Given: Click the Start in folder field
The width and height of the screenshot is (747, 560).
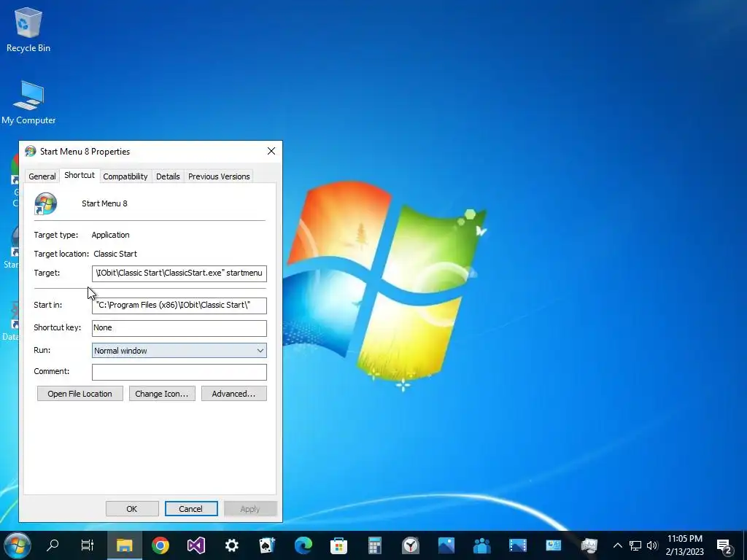Looking at the screenshot, I should [179, 306].
